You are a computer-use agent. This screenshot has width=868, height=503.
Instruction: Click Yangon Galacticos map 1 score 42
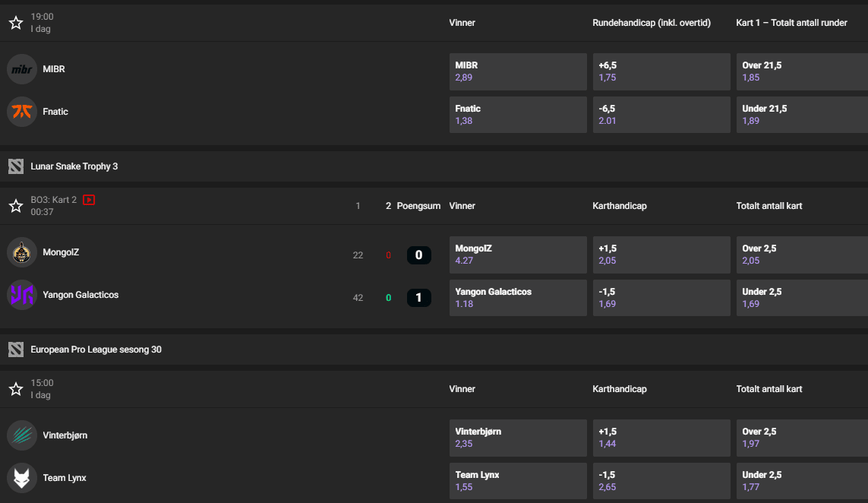click(x=358, y=298)
